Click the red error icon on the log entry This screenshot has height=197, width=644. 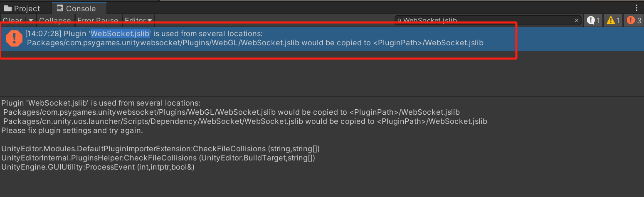coord(15,38)
